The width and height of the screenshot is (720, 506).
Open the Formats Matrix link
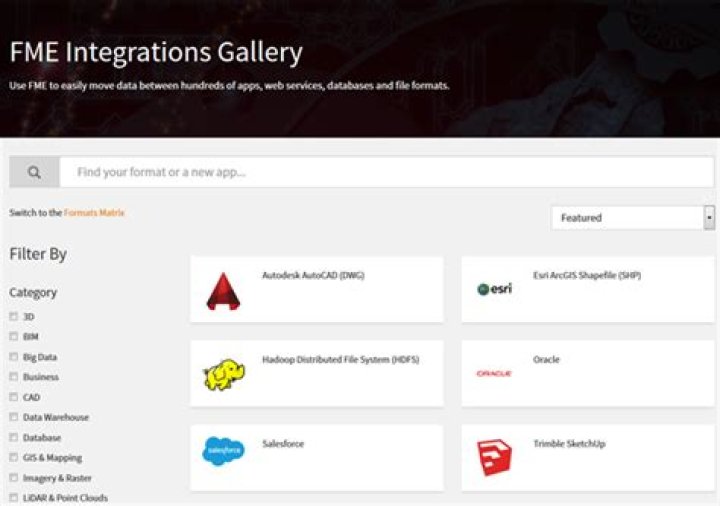point(94,213)
